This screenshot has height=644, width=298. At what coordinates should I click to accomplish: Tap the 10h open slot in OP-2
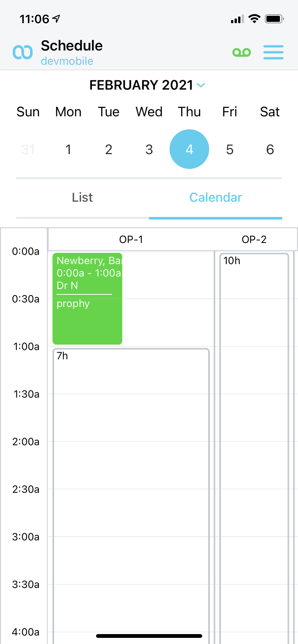click(254, 432)
